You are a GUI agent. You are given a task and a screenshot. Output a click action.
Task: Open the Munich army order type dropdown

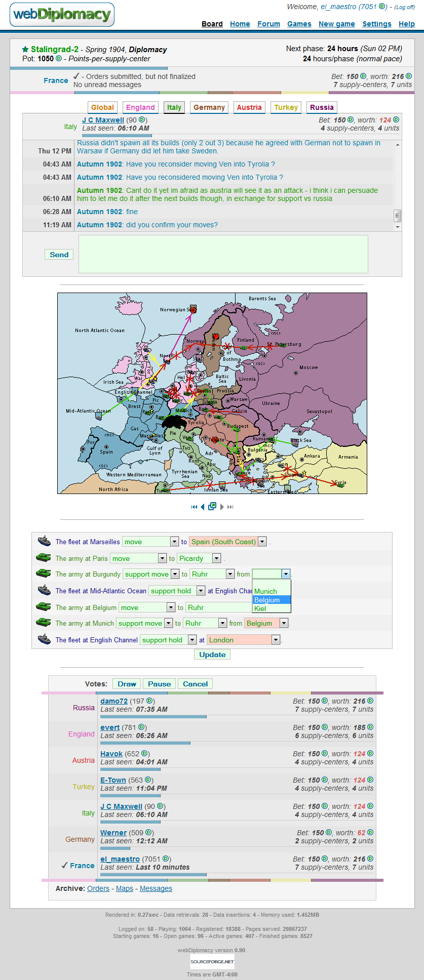point(144,623)
